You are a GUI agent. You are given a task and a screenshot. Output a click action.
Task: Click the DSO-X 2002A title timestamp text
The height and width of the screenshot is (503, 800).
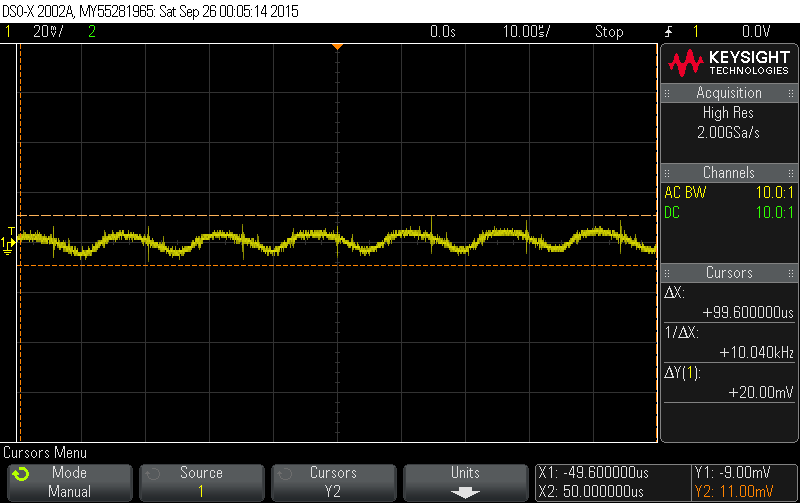pos(151,11)
